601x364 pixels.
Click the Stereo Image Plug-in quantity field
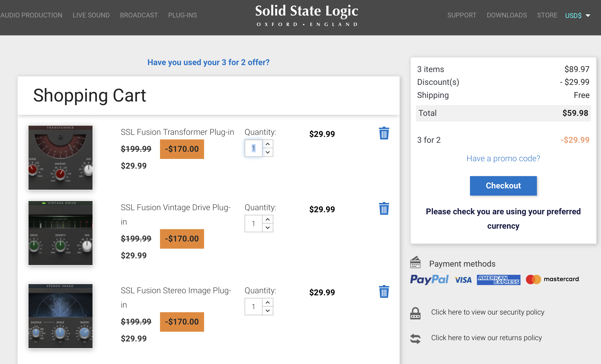click(x=253, y=307)
